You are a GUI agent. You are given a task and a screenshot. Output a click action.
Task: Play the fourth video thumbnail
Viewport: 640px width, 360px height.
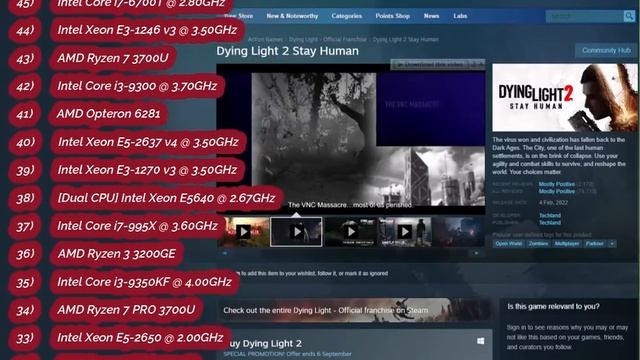click(x=404, y=232)
